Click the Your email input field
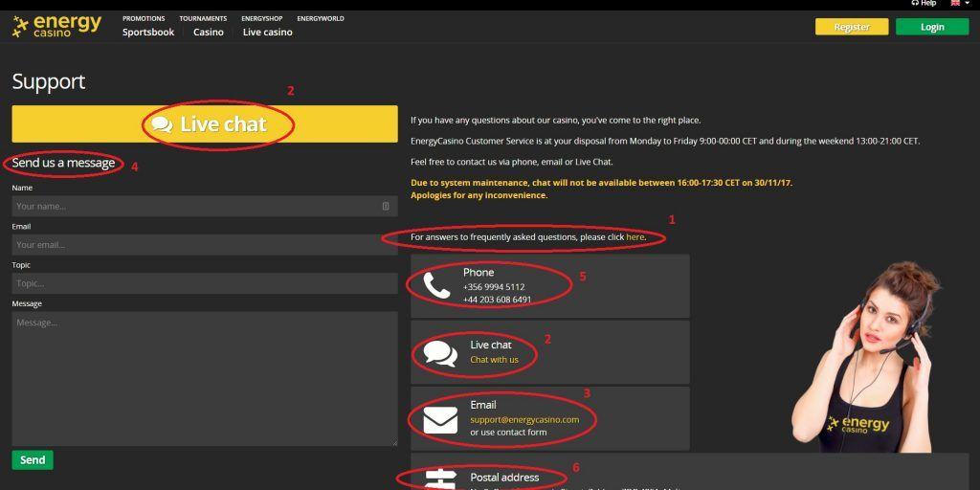The width and height of the screenshot is (980, 490). (x=204, y=245)
